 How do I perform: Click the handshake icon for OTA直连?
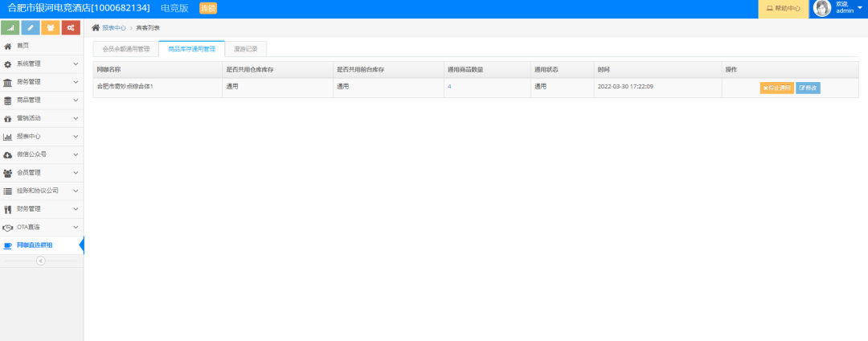click(8, 228)
